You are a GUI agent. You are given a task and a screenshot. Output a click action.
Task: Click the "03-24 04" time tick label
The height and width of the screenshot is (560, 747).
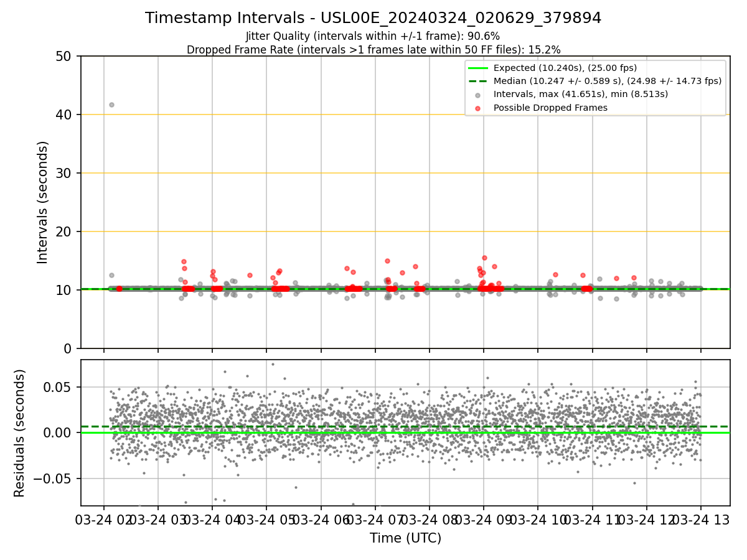coord(212,520)
